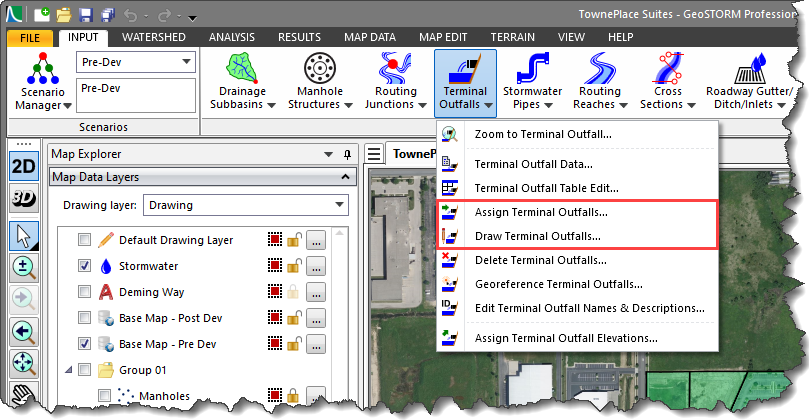This screenshot has width=809, height=420.
Task: Uncheck the Base Map - Pre Dev checkbox
Action: (84, 343)
